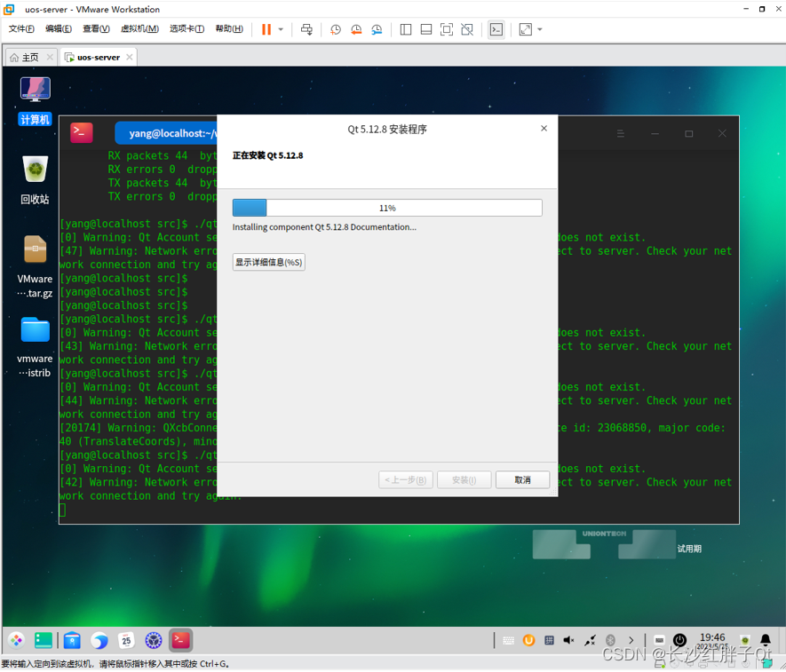Open control center gear in taskbar
Screen dimensions: 786x672
tap(154, 640)
